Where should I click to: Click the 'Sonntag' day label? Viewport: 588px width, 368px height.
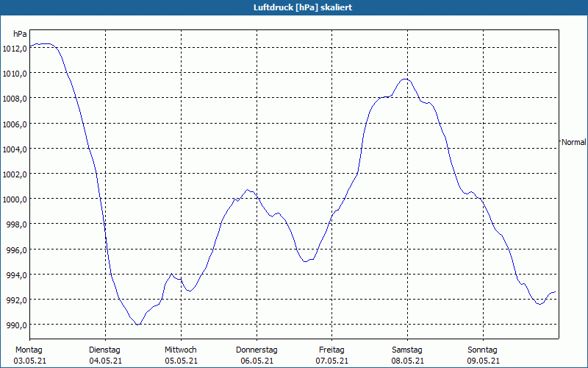482,350
